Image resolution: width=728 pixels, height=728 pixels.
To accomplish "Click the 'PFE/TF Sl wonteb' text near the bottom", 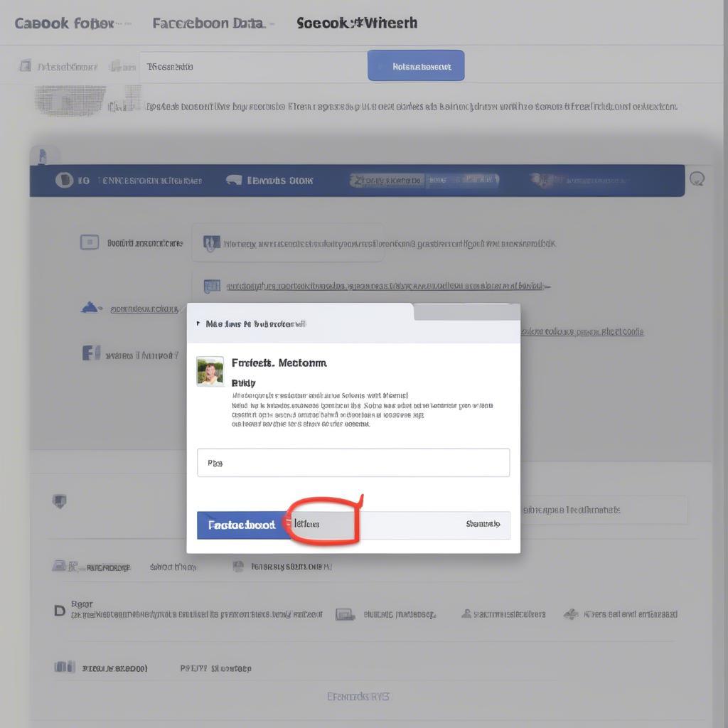I will click(x=216, y=668).
